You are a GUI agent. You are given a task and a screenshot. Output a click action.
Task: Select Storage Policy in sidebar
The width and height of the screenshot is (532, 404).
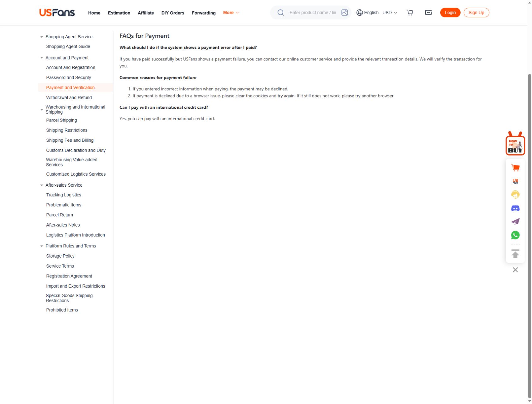(60, 256)
